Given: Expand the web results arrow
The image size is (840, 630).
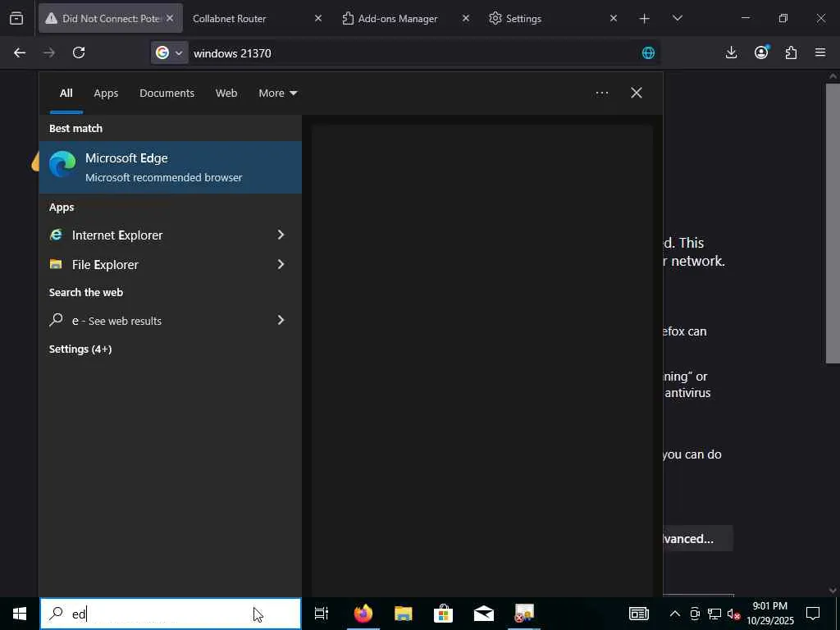Looking at the screenshot, I should tap(281, 320).
